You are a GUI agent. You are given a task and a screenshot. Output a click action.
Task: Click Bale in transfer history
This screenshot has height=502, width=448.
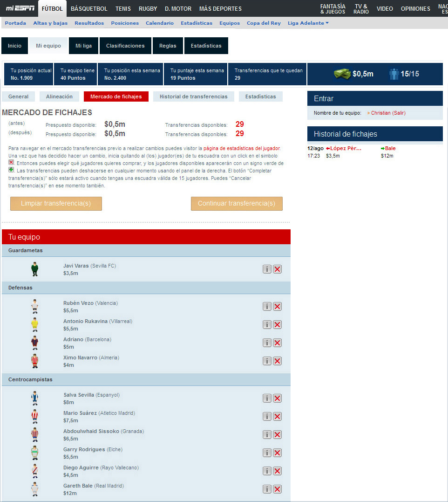click(390, 148)
